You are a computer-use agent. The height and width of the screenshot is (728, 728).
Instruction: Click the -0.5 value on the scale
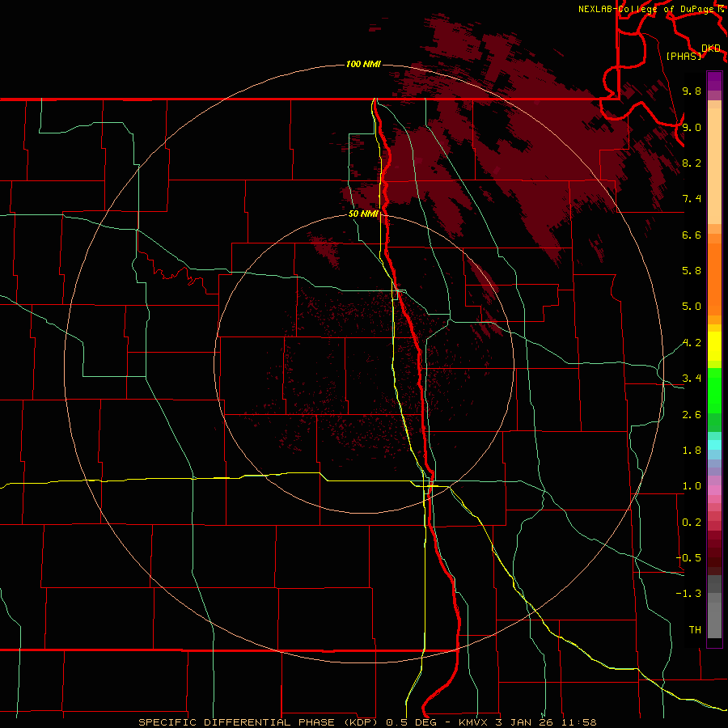click(688, 558)
